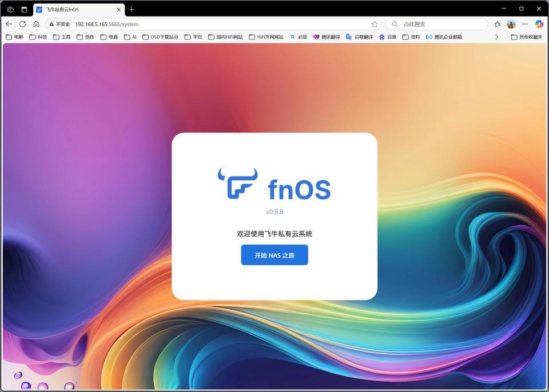Open the 平台 bookmarks folder

[193, 37]
